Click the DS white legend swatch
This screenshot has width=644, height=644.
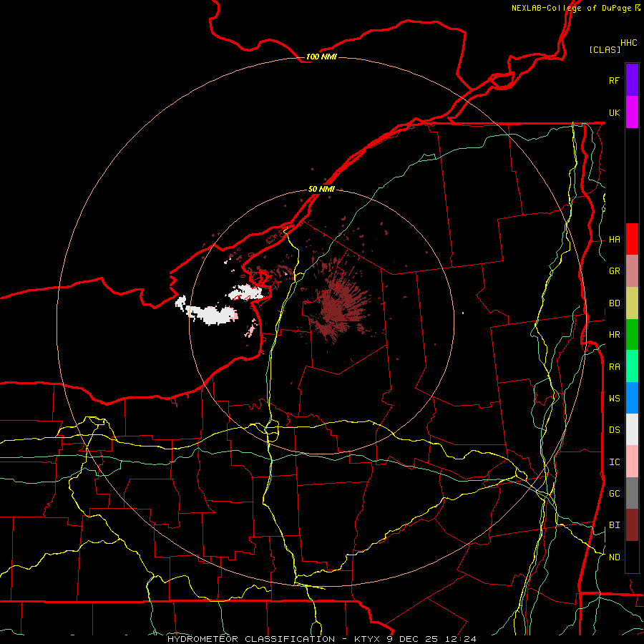coord(632,429)
